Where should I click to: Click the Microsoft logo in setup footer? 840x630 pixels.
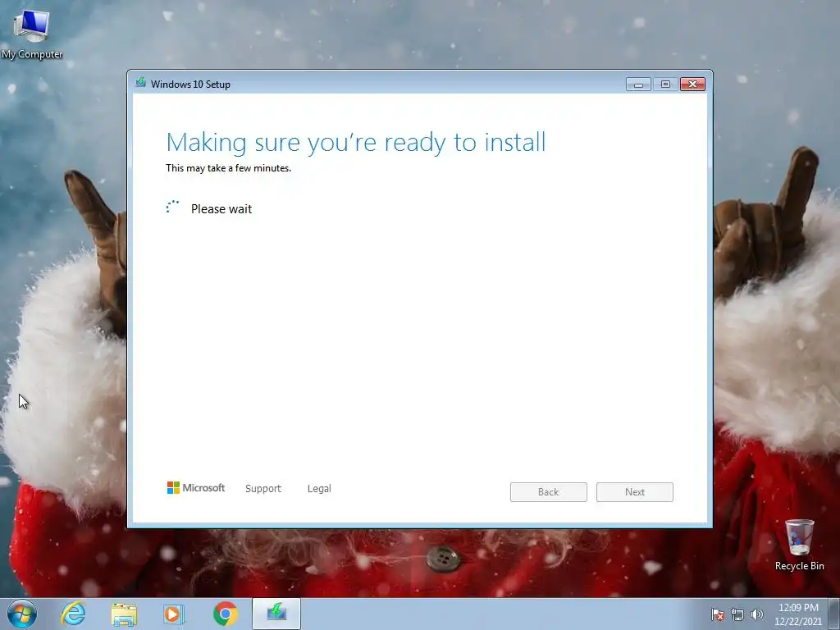point(195,487)
